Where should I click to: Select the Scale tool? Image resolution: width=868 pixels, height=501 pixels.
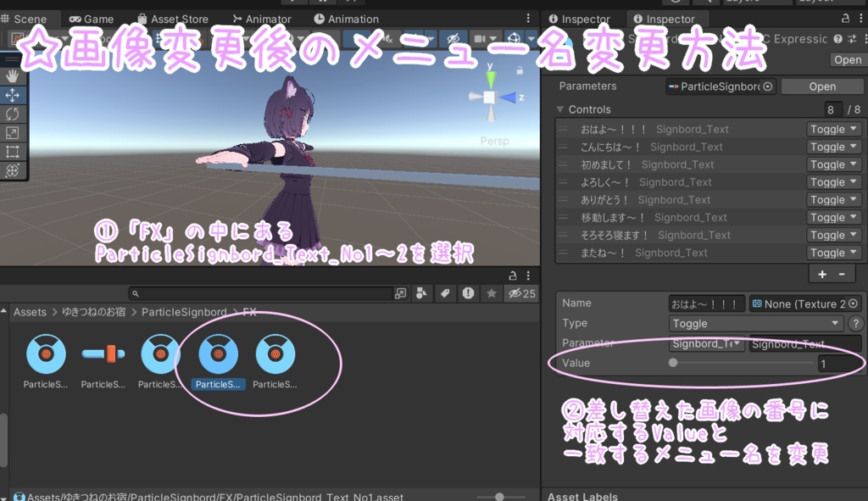(x=12, y=132)
